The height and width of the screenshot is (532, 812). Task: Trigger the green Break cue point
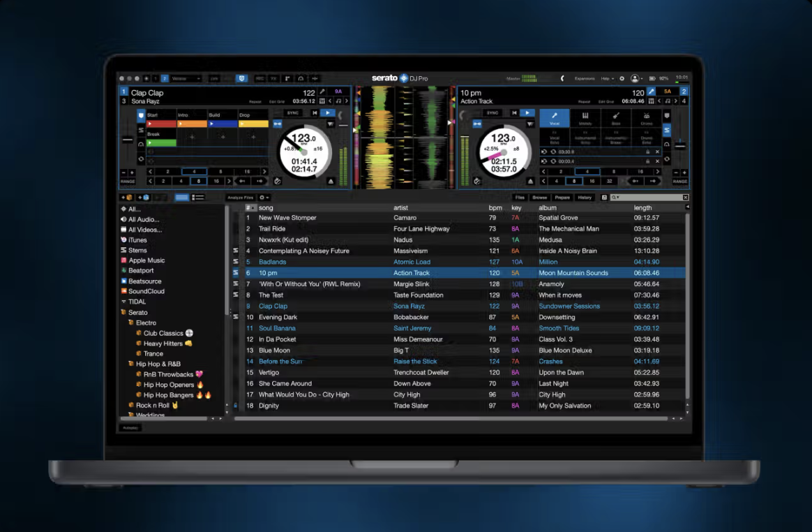click(162, 142)
